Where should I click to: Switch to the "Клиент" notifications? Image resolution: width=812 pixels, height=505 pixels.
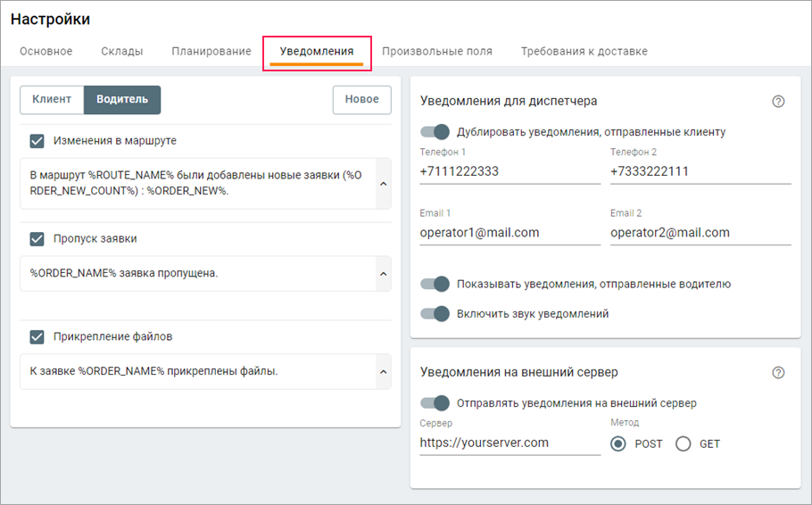pyautogui.click(x=52, y=100)
